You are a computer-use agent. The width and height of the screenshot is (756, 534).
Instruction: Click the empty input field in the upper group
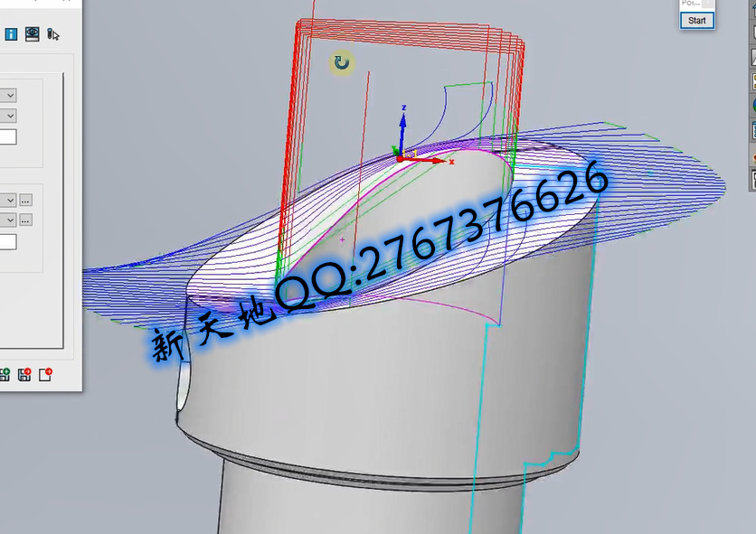[7, 138]
